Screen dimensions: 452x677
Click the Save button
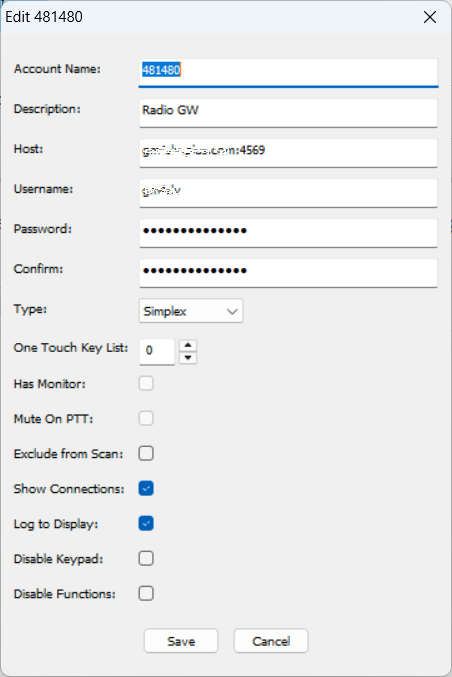tap(181, 641)
